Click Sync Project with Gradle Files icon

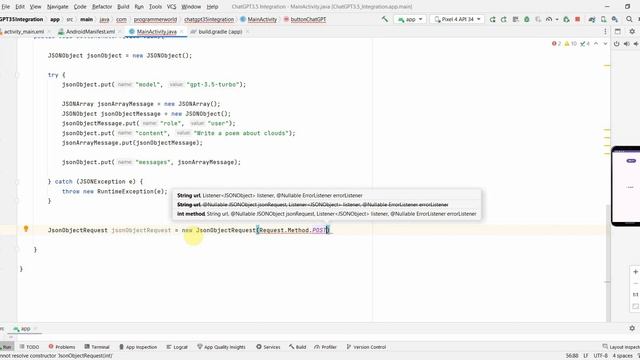pos(592,19)
